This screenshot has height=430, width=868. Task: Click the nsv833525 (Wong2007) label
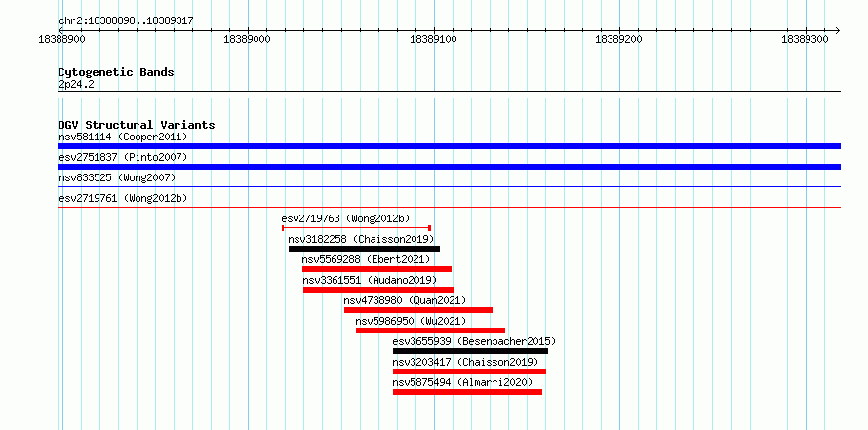click(x=117, y=177)
